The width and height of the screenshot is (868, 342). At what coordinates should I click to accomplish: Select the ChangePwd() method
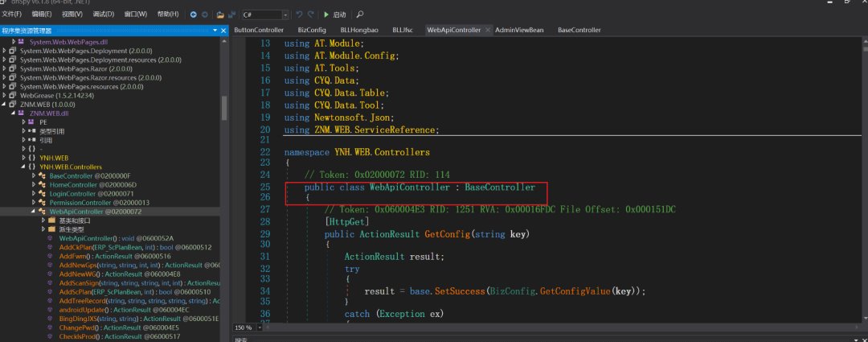coord(120,328)
